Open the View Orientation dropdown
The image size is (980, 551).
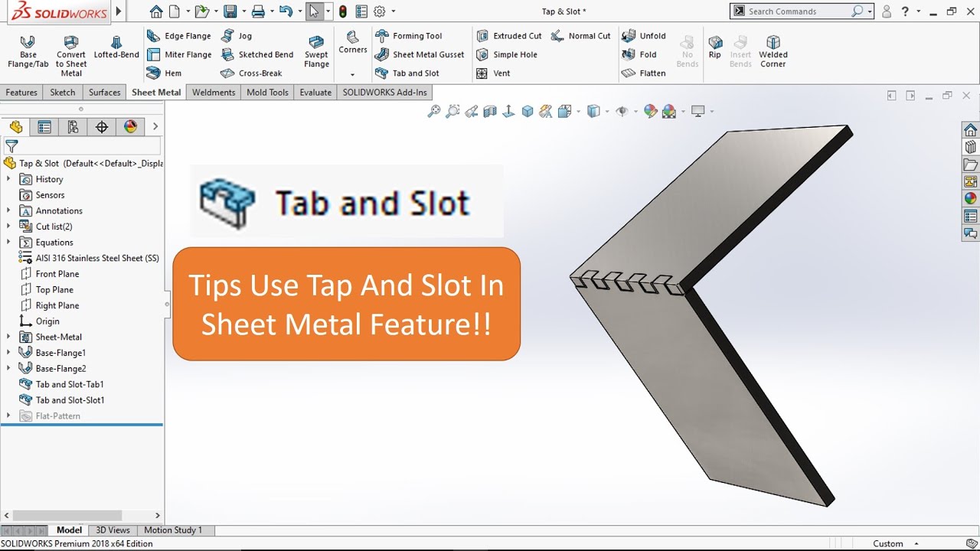tap(579, 112)
